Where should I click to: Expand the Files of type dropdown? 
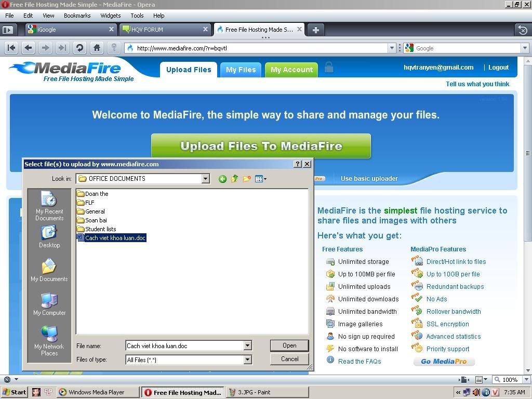click(248, 360)
